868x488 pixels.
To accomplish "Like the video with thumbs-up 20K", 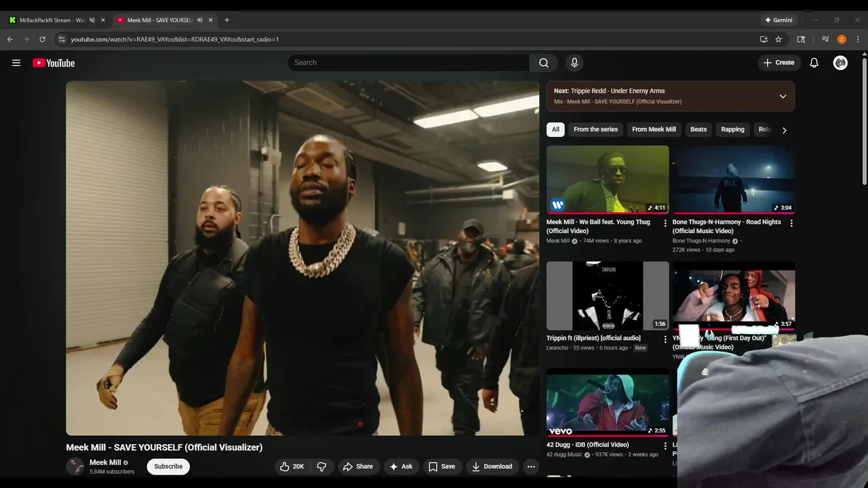I will 292,466.
